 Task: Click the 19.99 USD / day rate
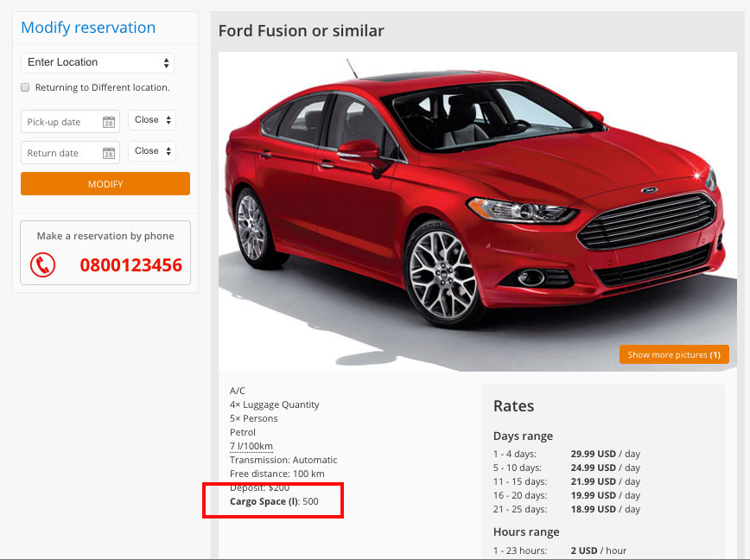tap(605, 495)
